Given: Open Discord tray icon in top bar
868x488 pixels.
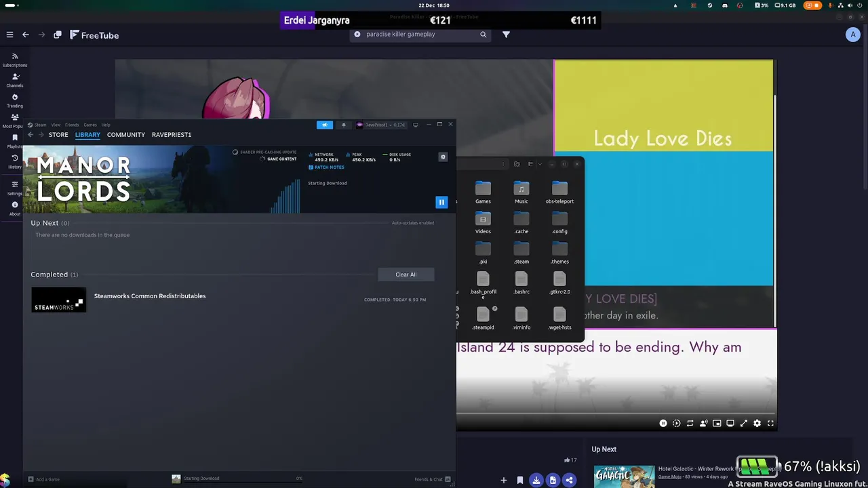Looking at the screenshot, I should pos(725,5).
